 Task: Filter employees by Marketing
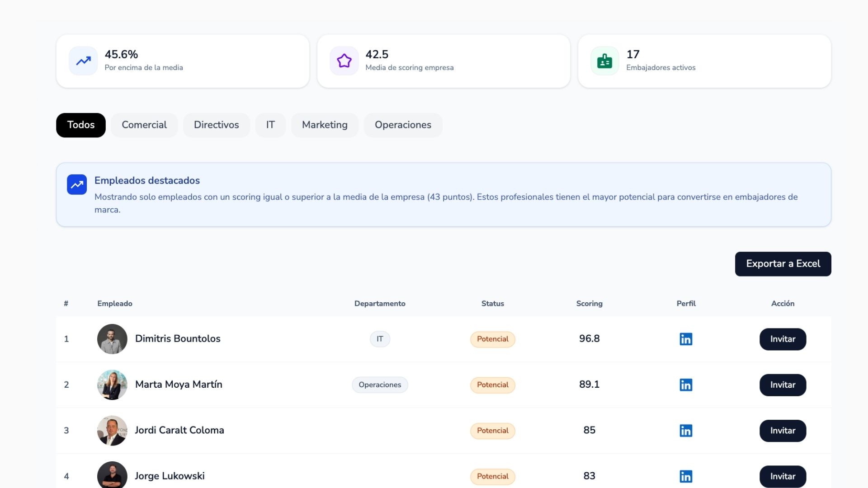point(325,125)
